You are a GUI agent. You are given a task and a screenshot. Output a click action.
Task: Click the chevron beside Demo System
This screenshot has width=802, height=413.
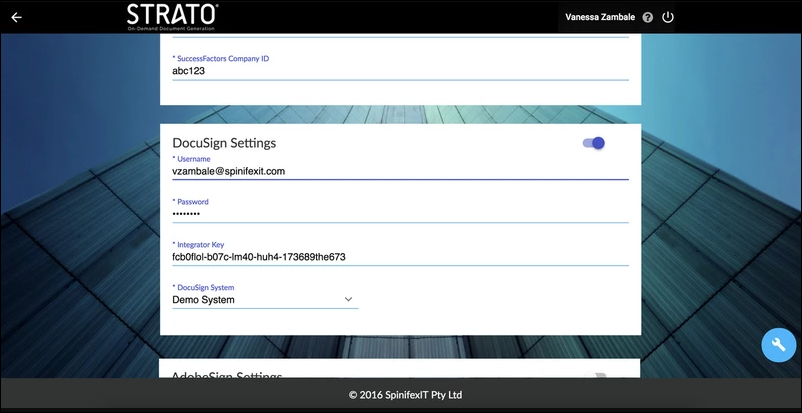point(348,299)
